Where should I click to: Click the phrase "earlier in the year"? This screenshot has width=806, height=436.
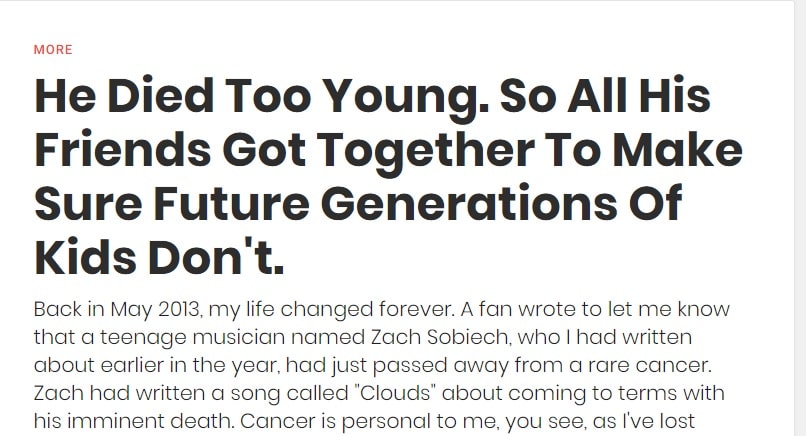pyautogui.click(x=190, y=365)
